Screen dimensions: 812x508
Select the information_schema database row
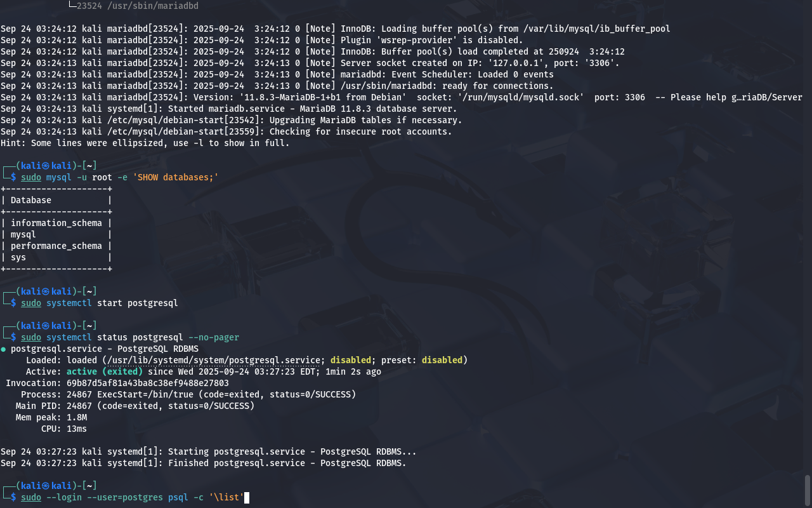point(56,223)
